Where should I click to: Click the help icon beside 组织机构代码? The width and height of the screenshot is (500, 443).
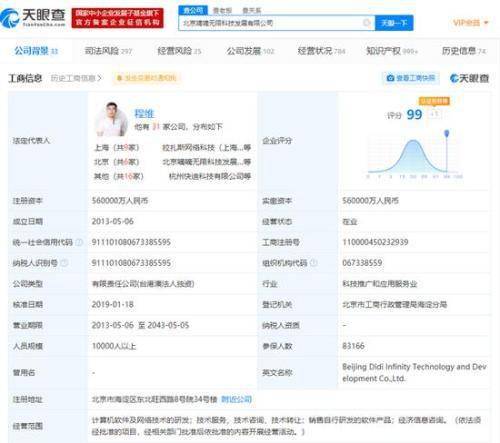coord(313,263)
